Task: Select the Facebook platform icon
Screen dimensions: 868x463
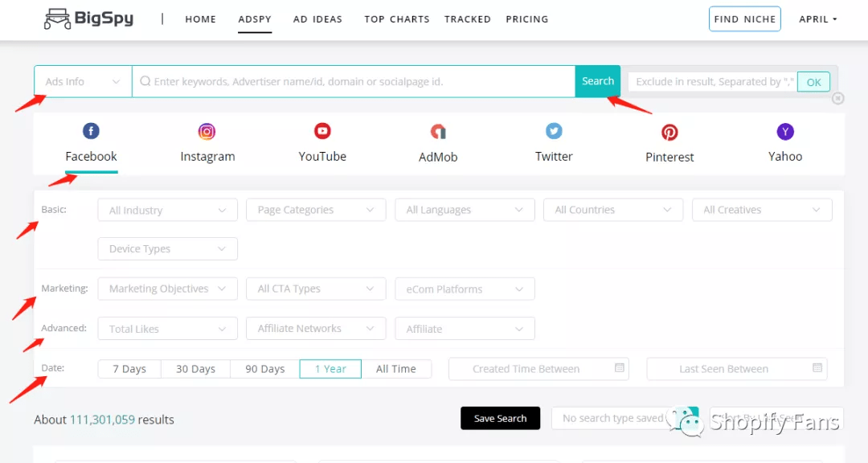Action: 91,131
